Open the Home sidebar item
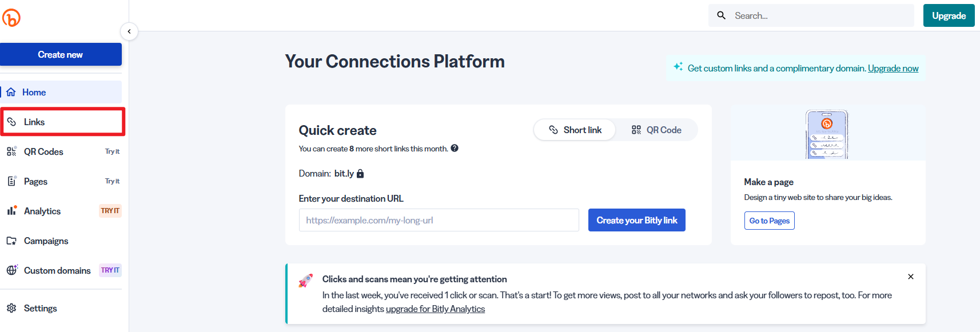The width and height of the screenshot is (980, 332). click(61, 92)
